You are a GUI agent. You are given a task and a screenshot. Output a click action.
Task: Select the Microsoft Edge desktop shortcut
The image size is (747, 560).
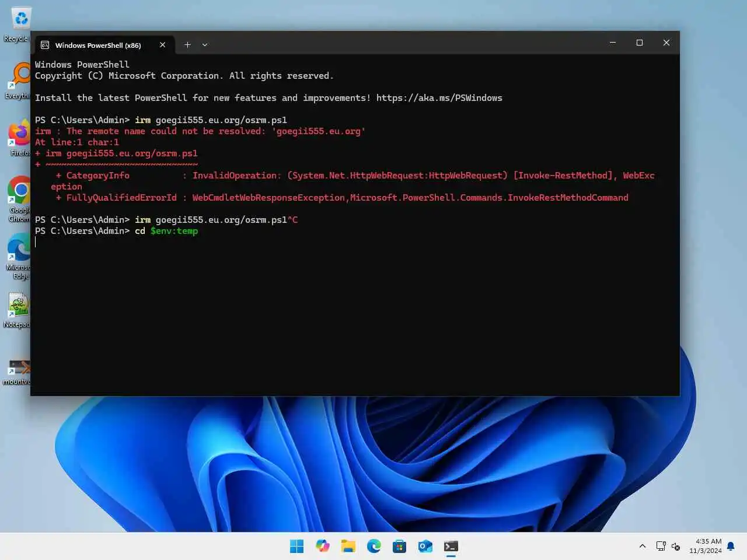click(19, 256)
